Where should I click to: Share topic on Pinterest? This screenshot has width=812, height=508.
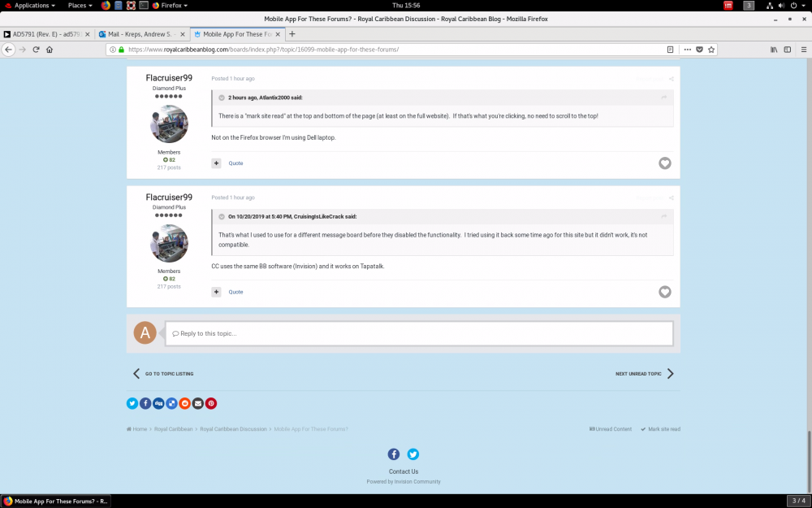pos(211,403)
